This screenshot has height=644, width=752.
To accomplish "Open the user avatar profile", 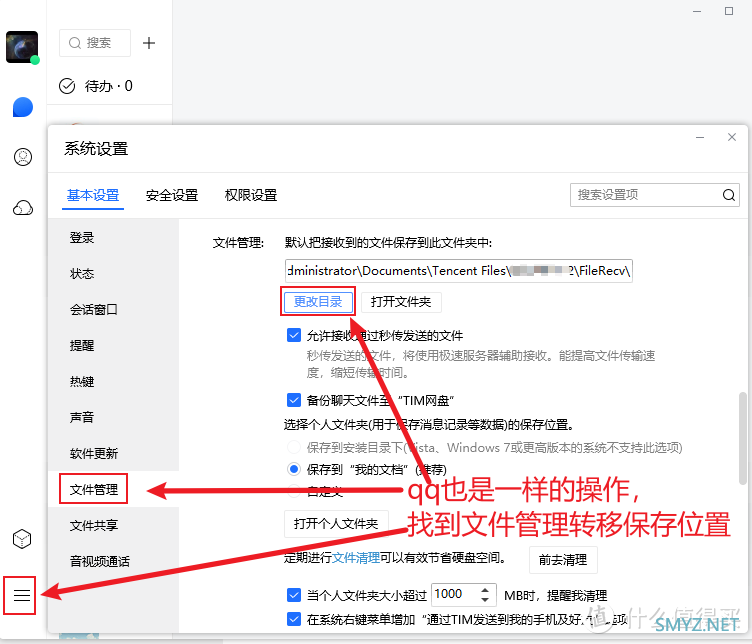I will [22, 47].
